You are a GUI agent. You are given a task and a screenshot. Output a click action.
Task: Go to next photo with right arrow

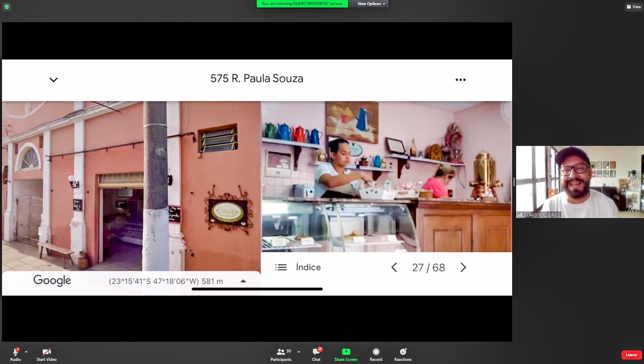click(x=463, y=267)
